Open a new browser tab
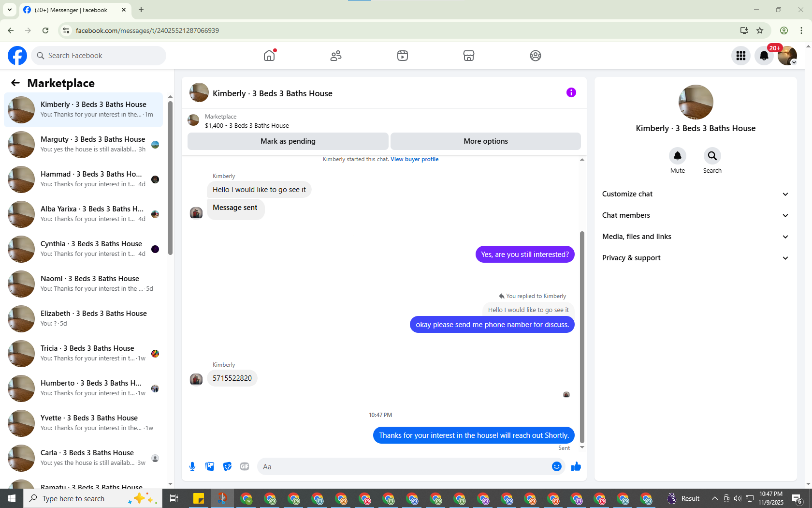The height and width of the screenshot is (508, 812). pos(141,10)
